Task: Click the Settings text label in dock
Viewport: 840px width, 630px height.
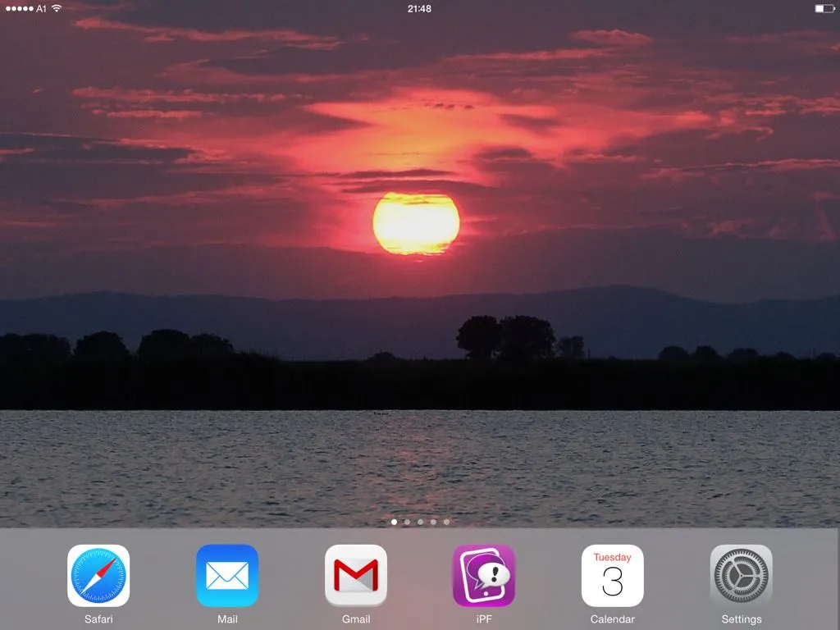Action: 742,619
